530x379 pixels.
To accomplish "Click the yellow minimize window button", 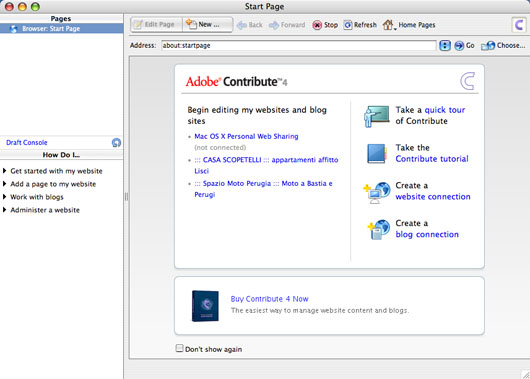I will [22, 7].
